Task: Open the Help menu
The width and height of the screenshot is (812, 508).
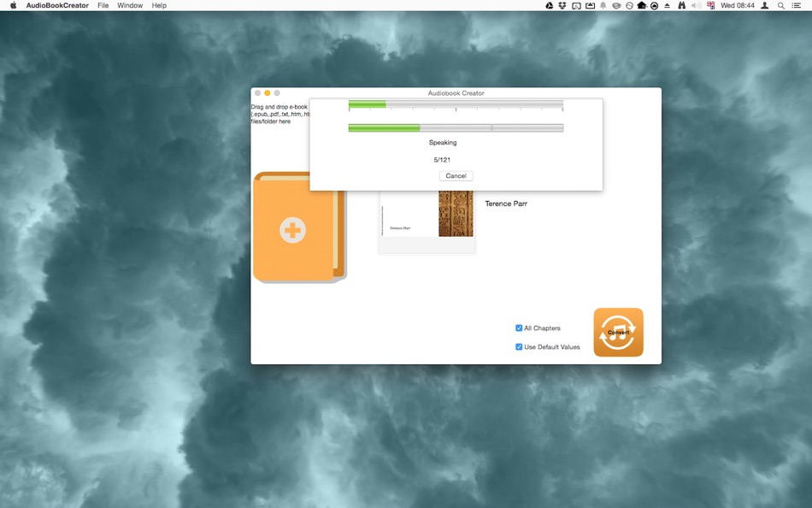Action: 159,5
